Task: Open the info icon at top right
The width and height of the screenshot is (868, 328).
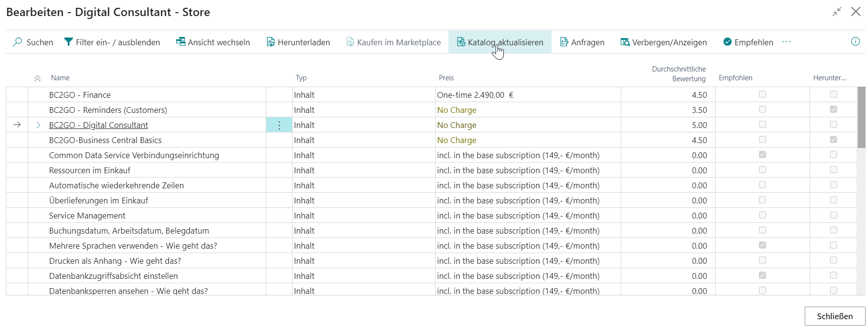Action: click(x=855, y=42)
